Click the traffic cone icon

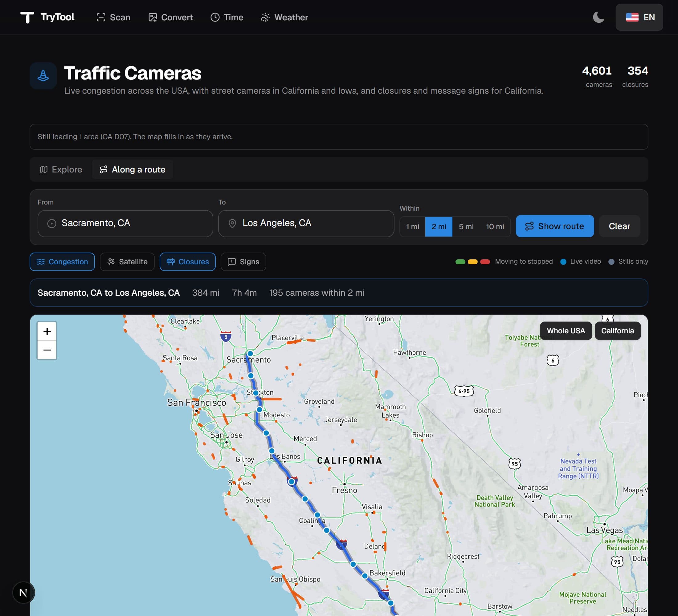(43, 75)
